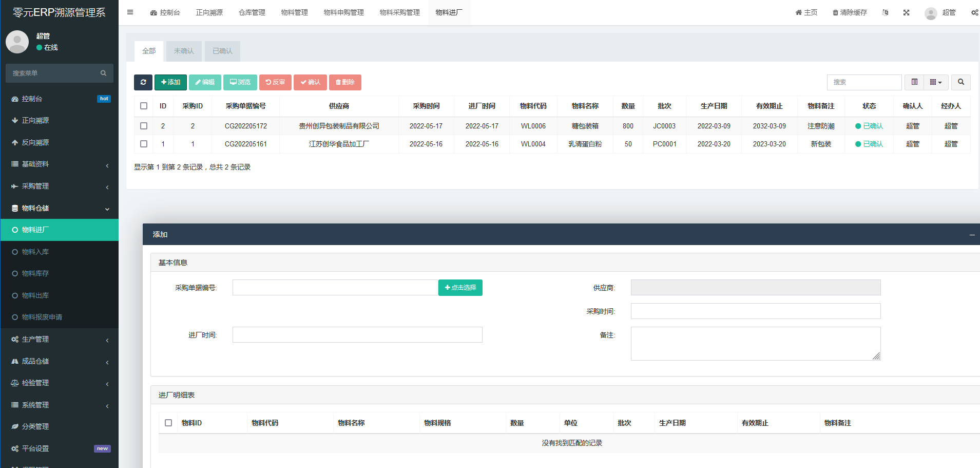The height and width of the screenshot is (468, 980).
Task: Select the row checkbox for CG202205172
Action: coord(144,126)
